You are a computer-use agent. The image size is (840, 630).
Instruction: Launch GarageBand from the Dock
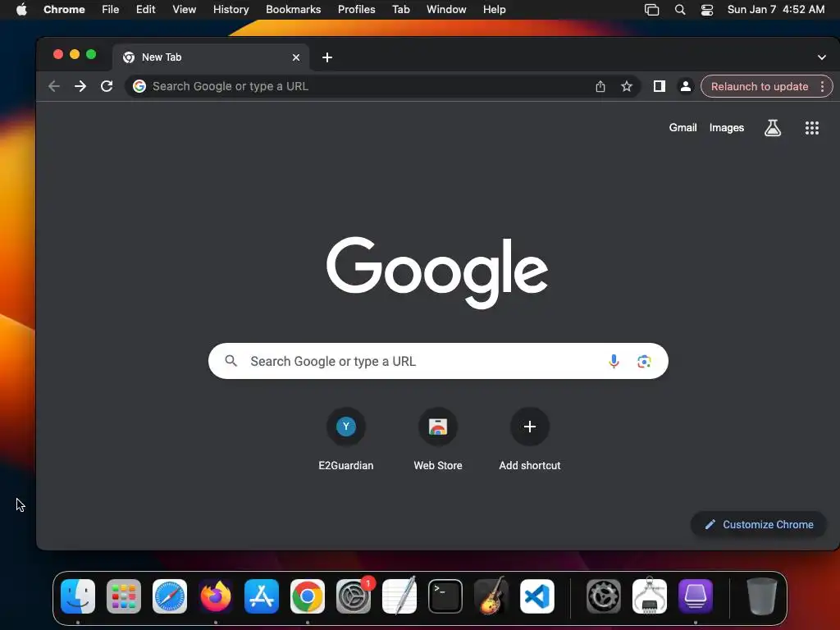point(491,596)
